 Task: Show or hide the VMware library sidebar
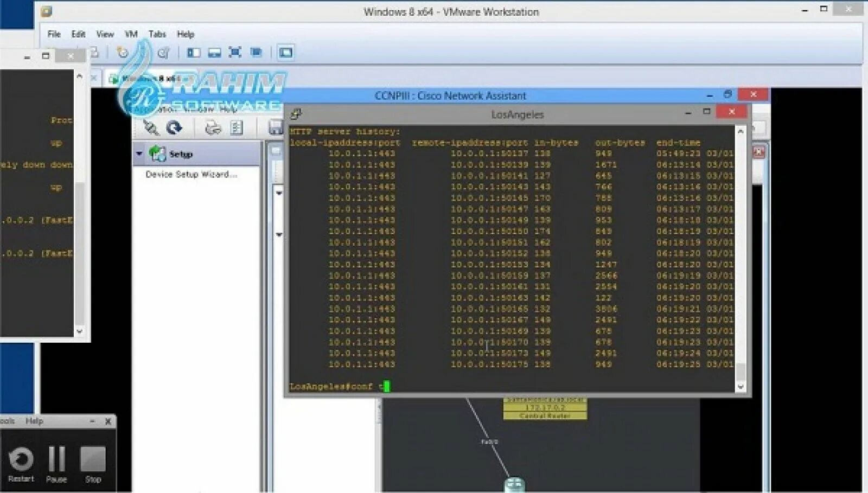193,53
